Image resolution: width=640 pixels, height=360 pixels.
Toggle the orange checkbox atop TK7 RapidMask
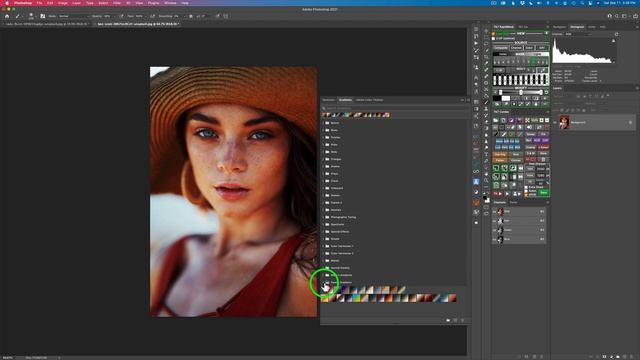click(494, 34)
